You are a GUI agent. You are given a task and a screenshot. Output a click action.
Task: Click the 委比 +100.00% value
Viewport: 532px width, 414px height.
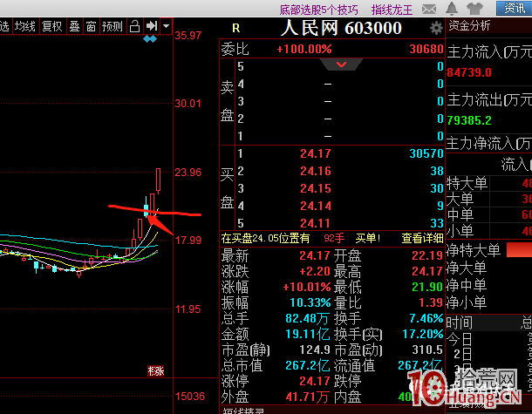click(x=304, y=49)
